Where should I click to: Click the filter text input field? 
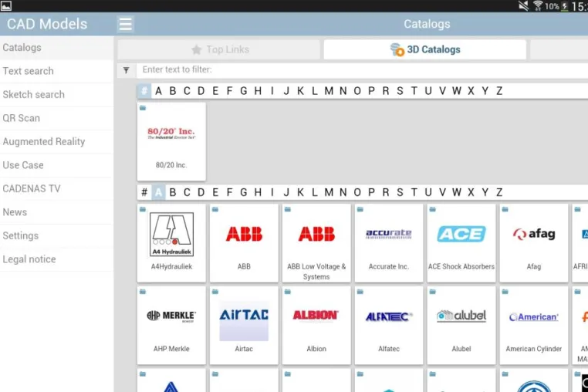click(x=362, y=70)
